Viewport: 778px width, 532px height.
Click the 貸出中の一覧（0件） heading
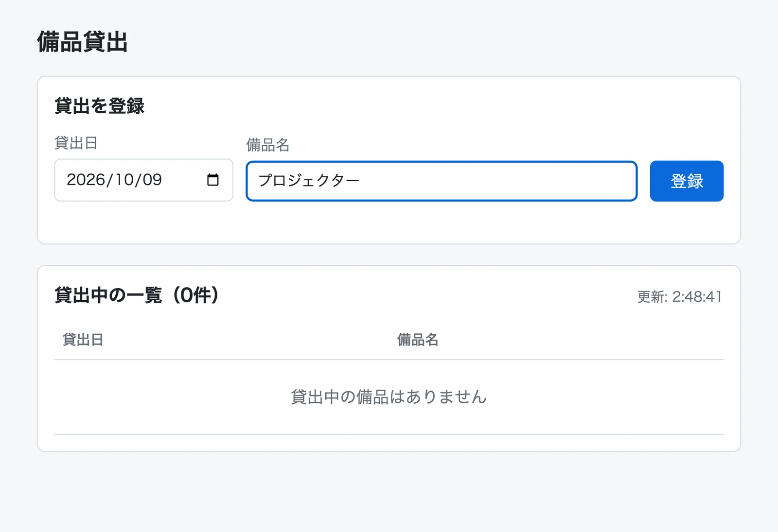pyautogui.click(x=137, y=295)
